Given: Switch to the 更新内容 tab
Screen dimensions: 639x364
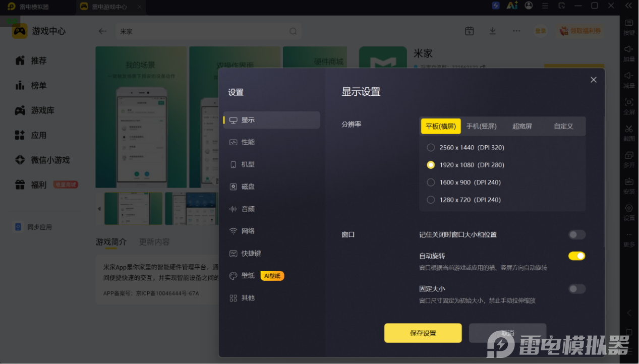Looking at the screenshot, I should coord(154,242).
